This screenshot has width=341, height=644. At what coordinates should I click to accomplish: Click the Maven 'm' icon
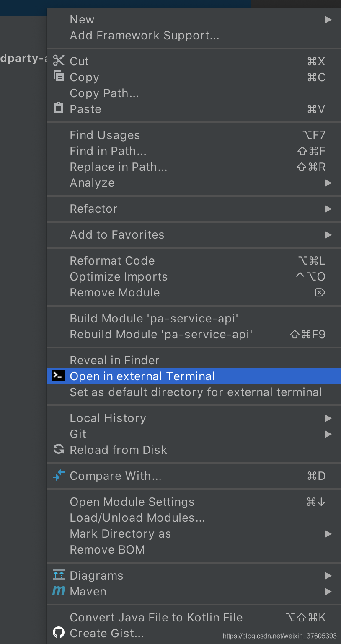tap(59, 591)
